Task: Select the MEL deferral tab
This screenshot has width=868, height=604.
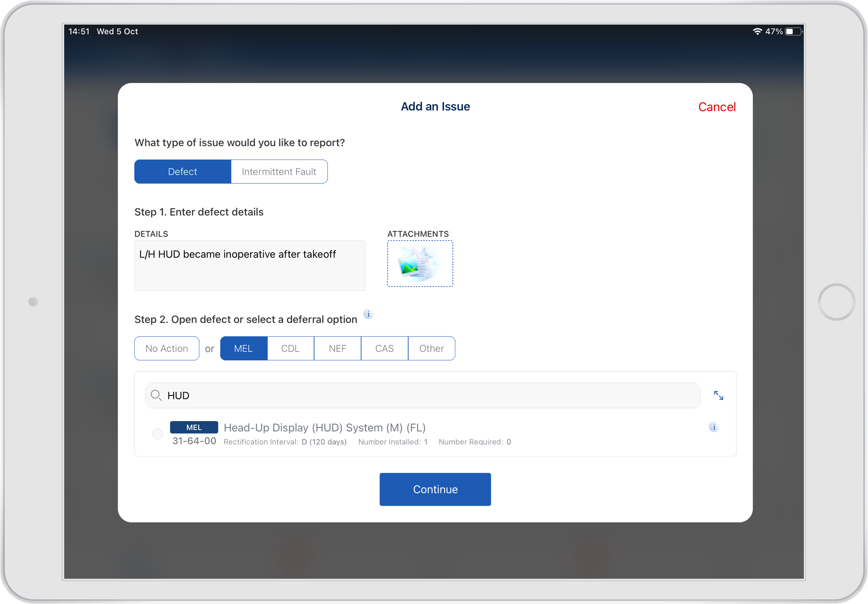Action: pos(243,348)
